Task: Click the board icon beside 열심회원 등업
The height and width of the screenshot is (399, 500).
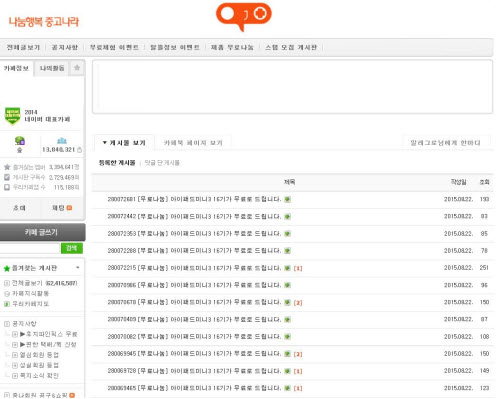Action: (15, 355)
